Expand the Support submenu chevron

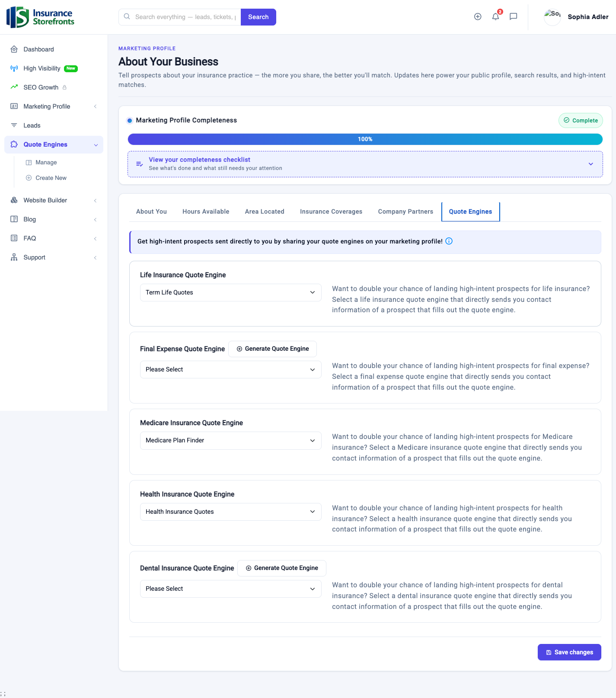coord(95,258)
